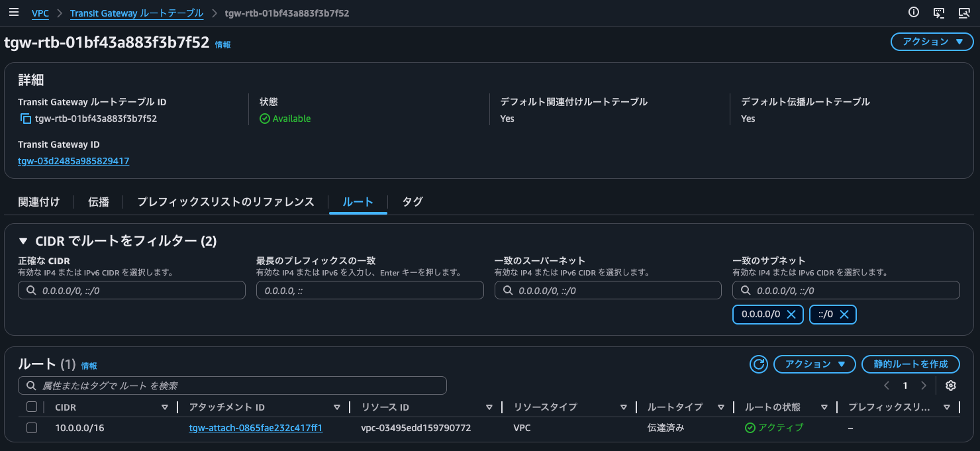The height and width of the screenshot is (451, 980).
Task: Click the magnifier in 一致のスーパーネット field
Action: coord(509,289)
